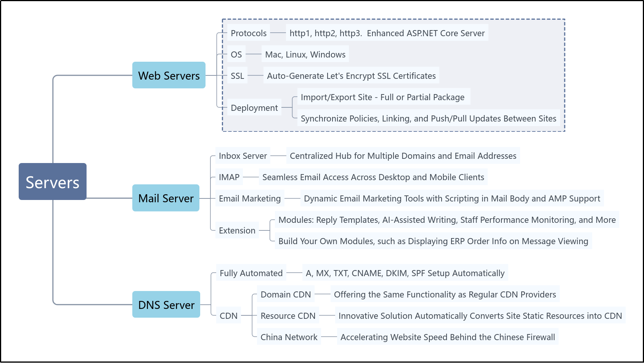The height and width of the screenshot is (363, 644).
Task: Select the China Network node
Action: click(289, 337)
